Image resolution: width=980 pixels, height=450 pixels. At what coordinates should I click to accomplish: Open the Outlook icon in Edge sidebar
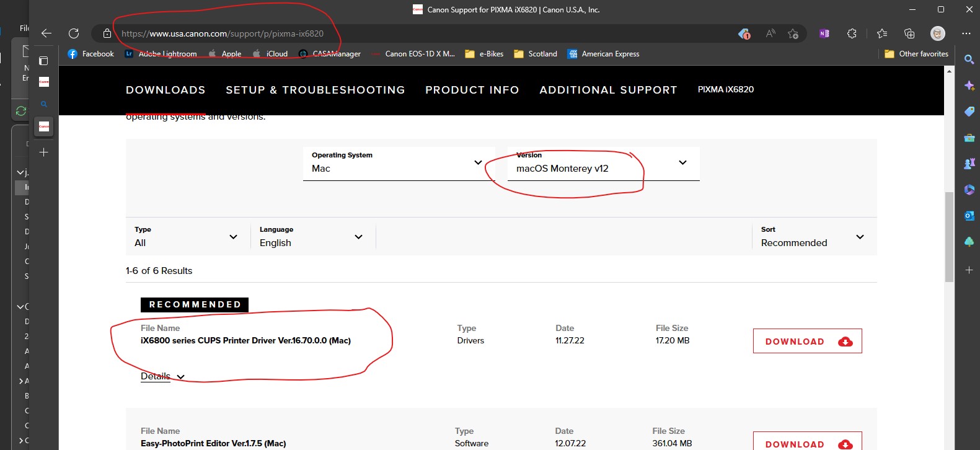pos(969,216)
